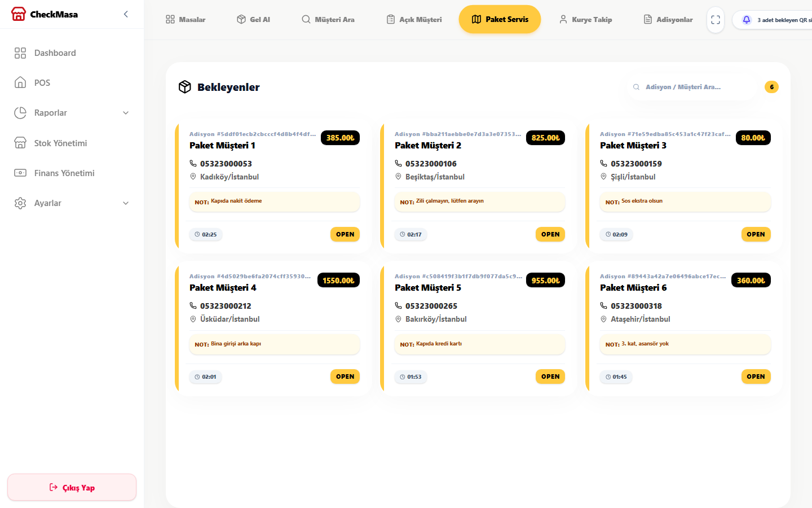Click the phone icon beside 05323000159
The height and width of the screenshot is (508, 812).
pyautogui.click(x=603, y=164)
